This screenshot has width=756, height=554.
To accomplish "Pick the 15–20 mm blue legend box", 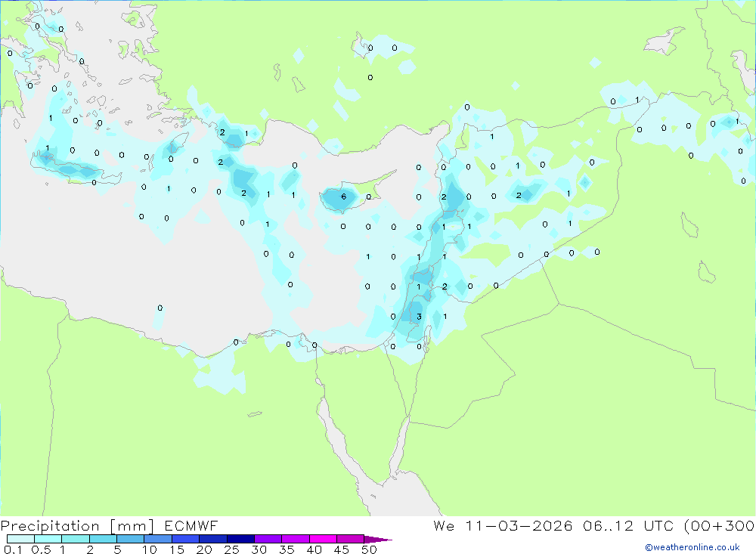I will (186, 539).
